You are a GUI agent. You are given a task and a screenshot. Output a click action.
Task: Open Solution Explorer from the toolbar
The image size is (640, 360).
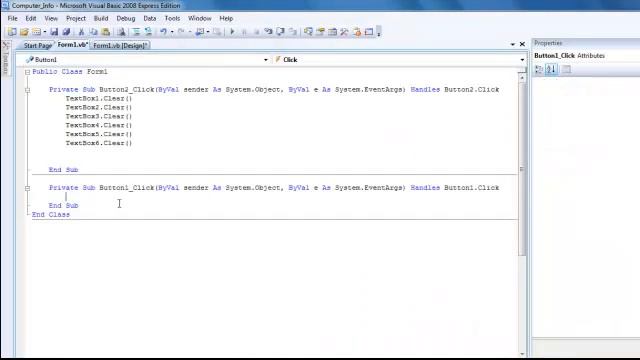point(308,32)
